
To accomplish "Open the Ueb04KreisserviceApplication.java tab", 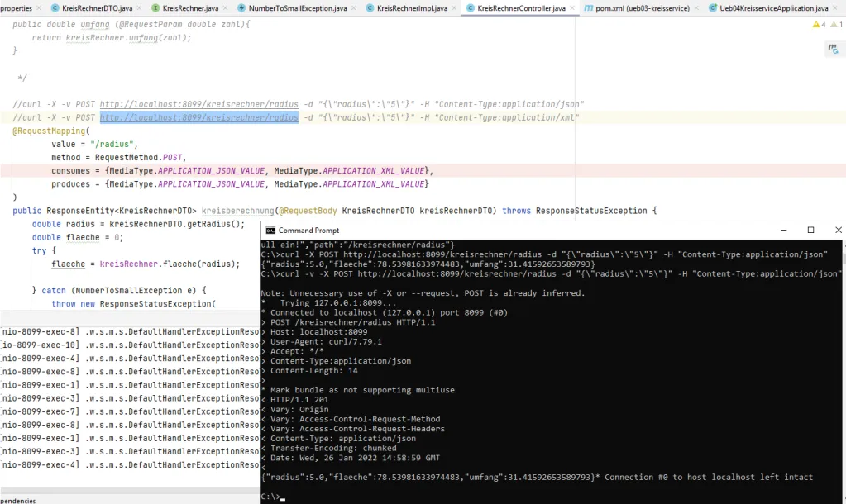I will (774, 8).
